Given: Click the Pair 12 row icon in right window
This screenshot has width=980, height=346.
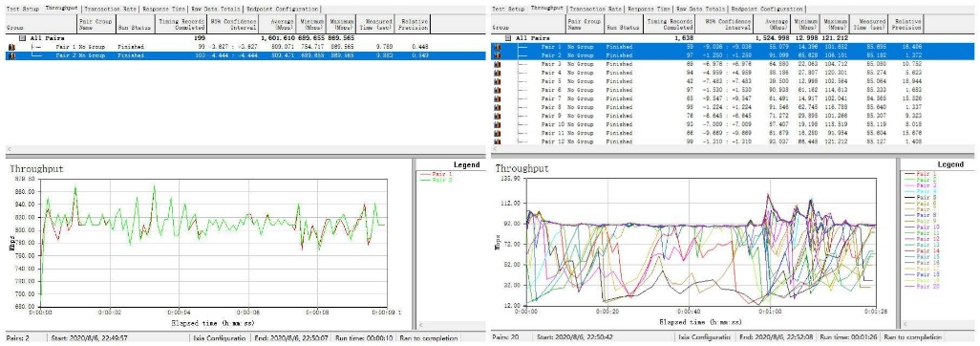Looking at the screenshot, I should click(498, 142).
